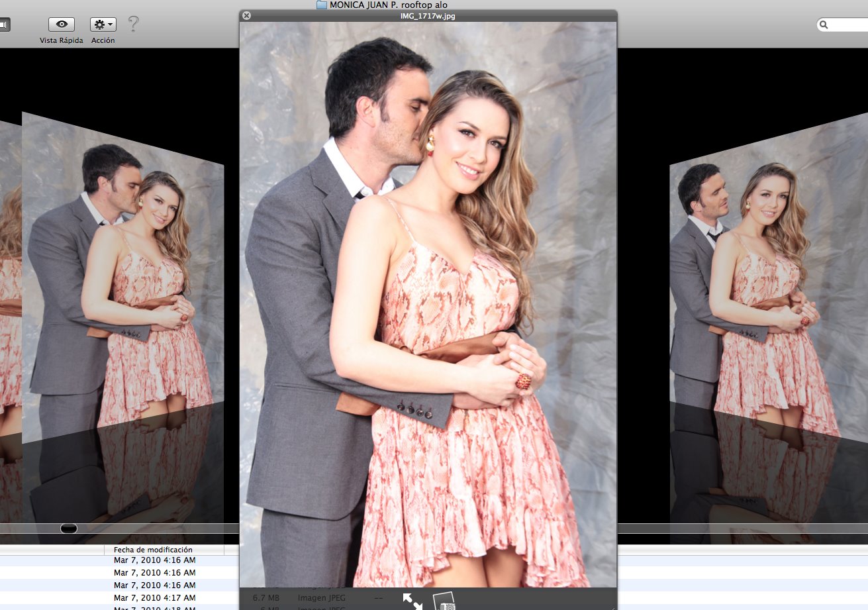868x610 pixels.
Task: Click the MONICA JUAN P. rooftop alo folder icon
Action: tap(322, 5)
